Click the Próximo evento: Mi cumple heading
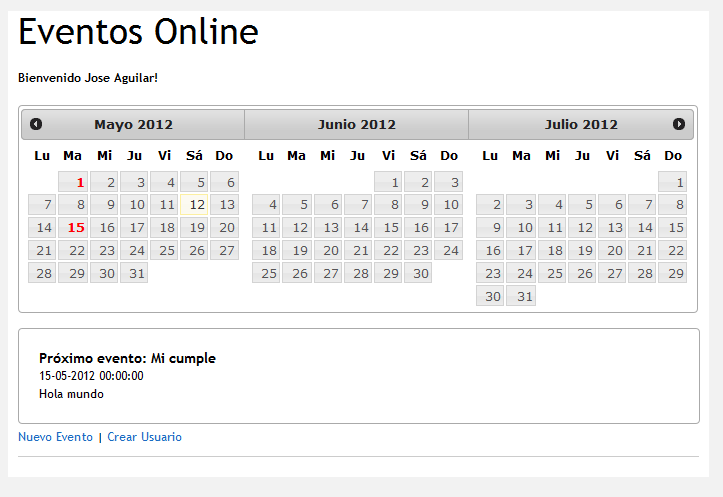 pos(127,358)
